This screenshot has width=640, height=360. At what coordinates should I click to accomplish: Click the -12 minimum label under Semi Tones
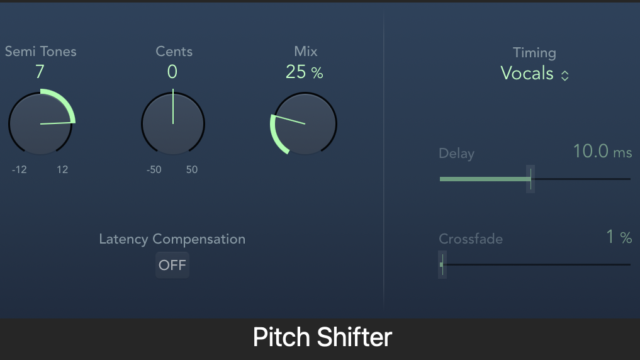coord(19,169)
